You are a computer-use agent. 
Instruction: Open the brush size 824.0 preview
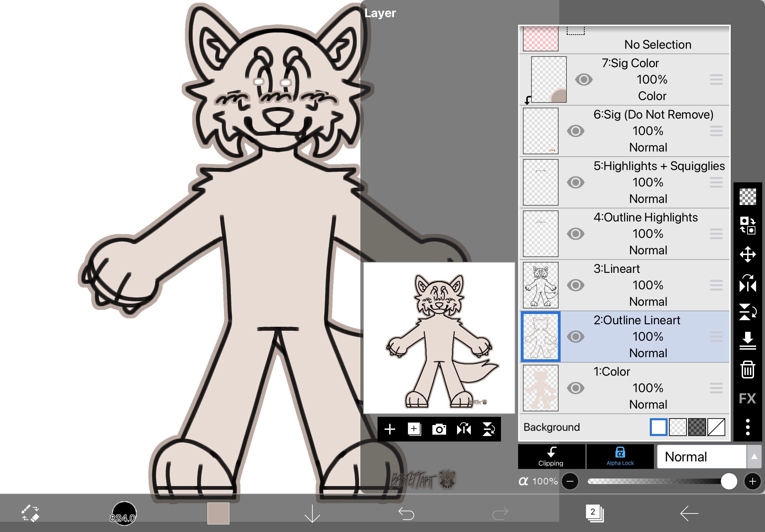pos(124,513)
